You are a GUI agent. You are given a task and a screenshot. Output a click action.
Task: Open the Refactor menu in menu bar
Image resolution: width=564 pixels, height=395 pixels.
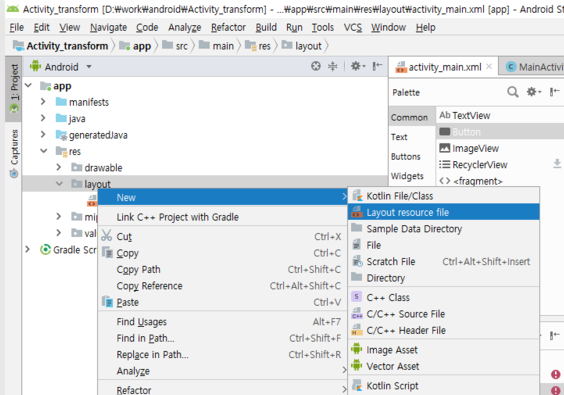228,27
